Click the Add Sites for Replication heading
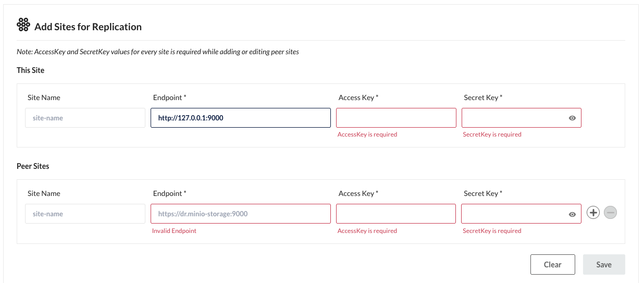The width and height of the screenshot is (644, 283). [x=88, y=27]
